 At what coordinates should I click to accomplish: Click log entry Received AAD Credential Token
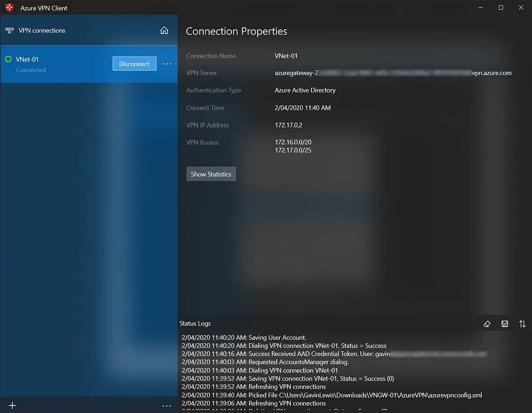point(334,353)
